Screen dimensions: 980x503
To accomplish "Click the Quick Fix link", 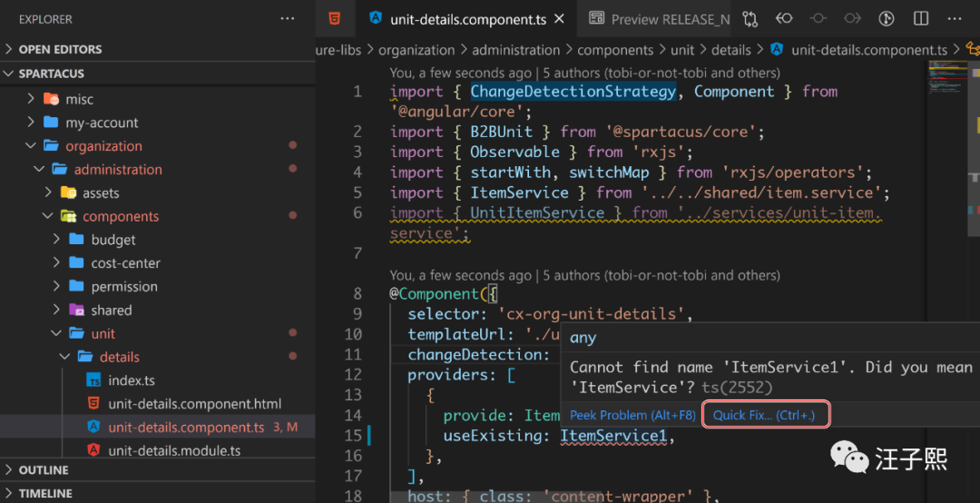I will [764, 415].
